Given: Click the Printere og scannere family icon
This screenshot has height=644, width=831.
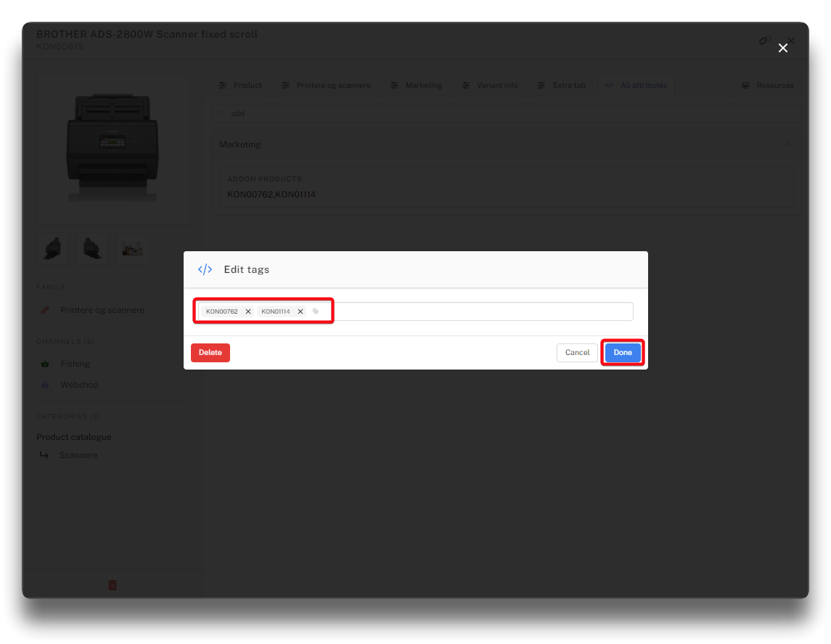Looking at the screenshot, I should [45, 310].
